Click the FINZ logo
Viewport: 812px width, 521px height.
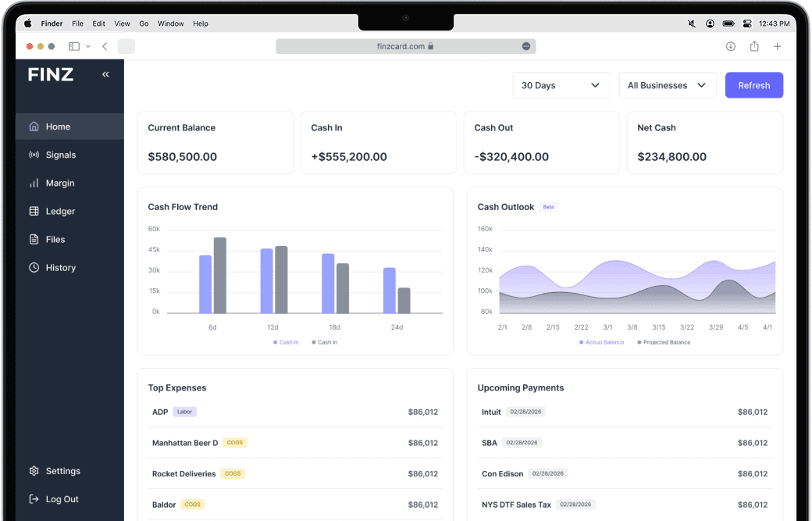50,74
